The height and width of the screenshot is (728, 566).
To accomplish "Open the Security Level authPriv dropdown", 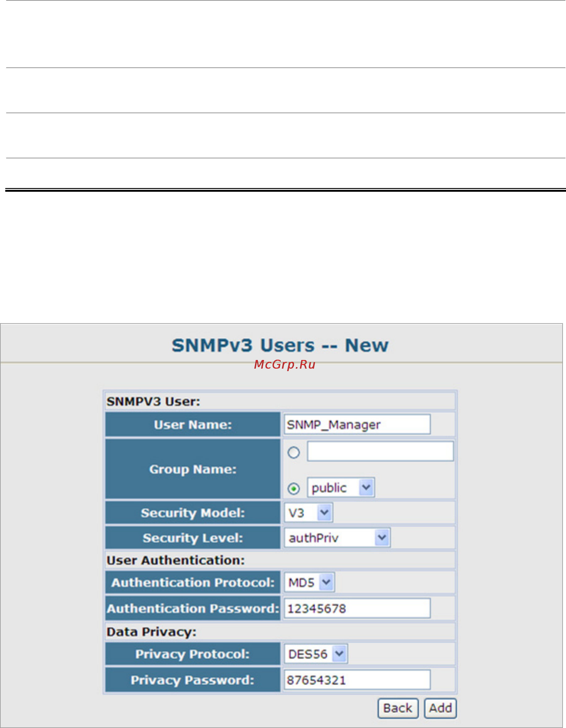I will coord(337,538).
